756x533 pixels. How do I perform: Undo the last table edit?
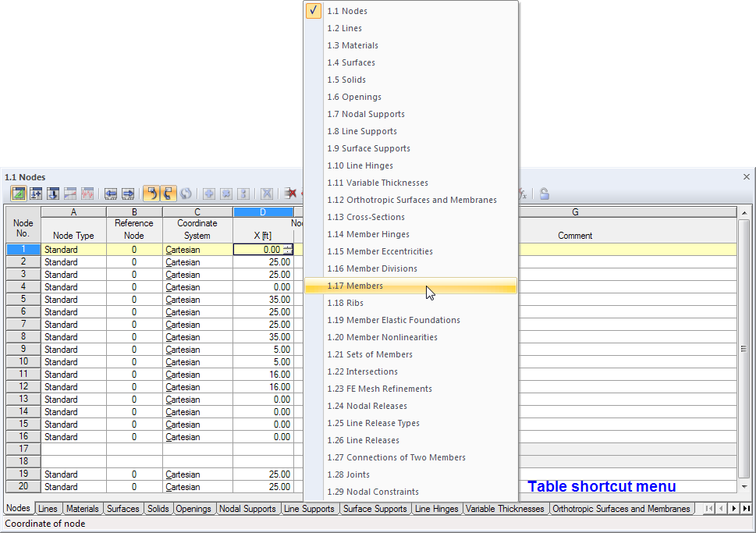[153, 194]
